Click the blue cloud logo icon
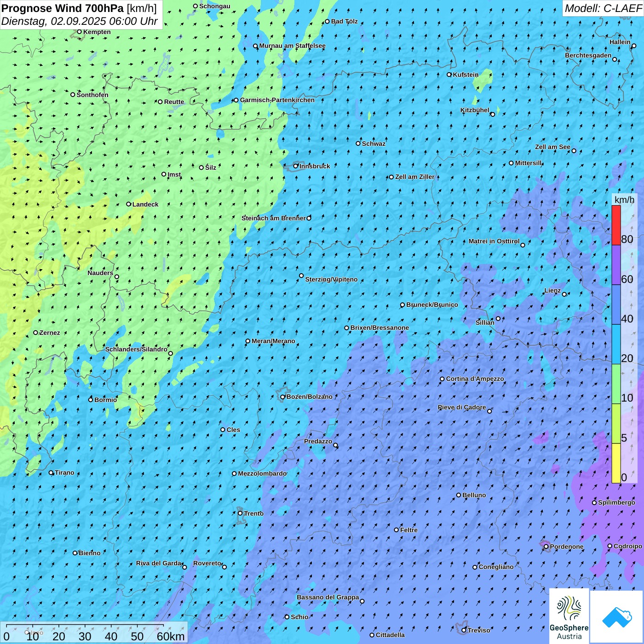Screen dimensions: 644x644 617,617
